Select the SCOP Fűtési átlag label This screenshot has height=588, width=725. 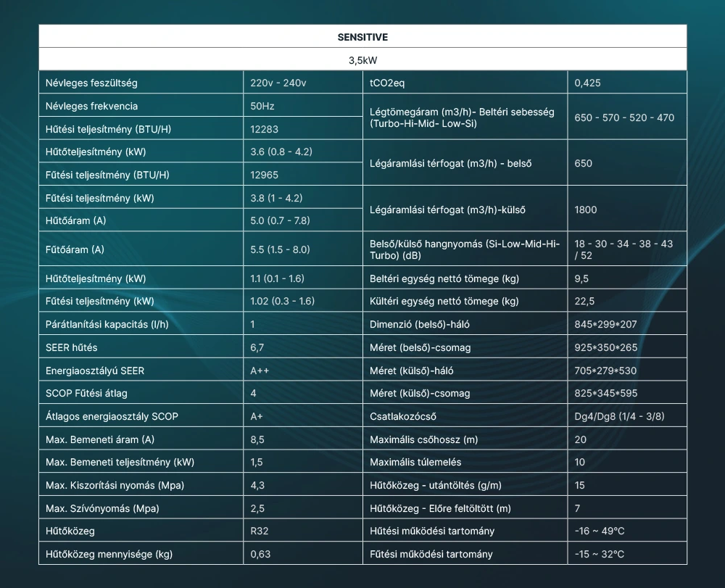86,393
